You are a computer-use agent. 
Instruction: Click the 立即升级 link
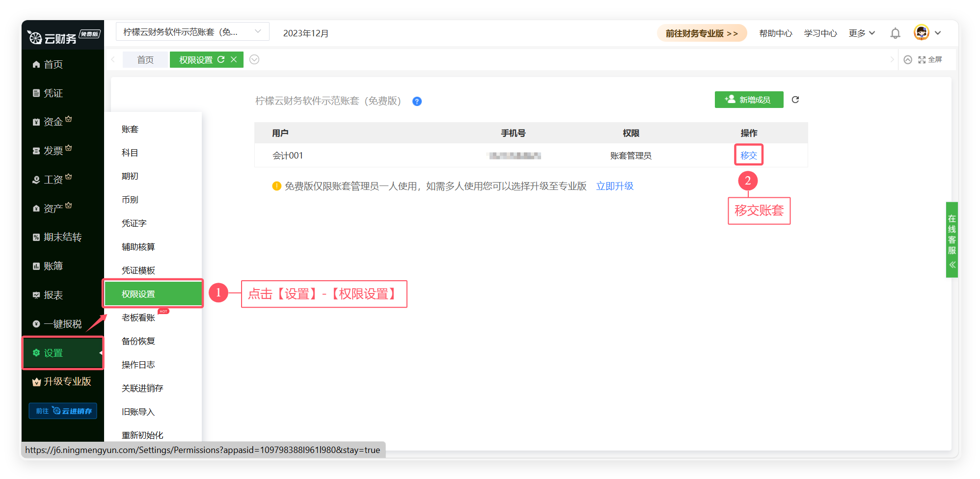point(615,186)
